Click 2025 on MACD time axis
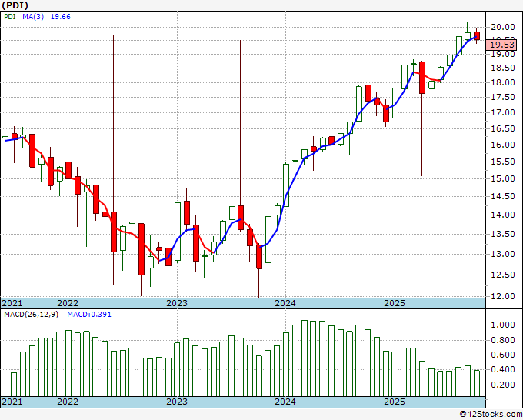Viewport: 523px width, 420px height. click(395, 402)
